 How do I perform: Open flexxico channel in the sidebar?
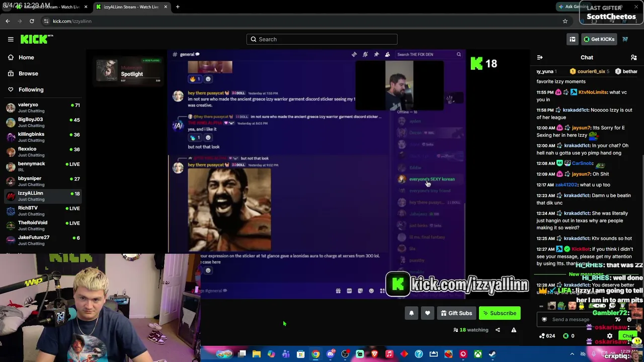coord(43,152)
